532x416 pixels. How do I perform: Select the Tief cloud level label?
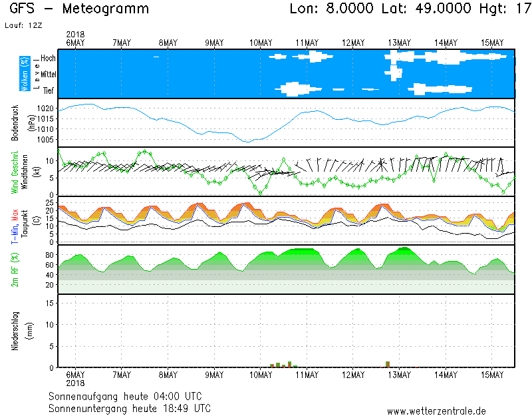(49, 91)
